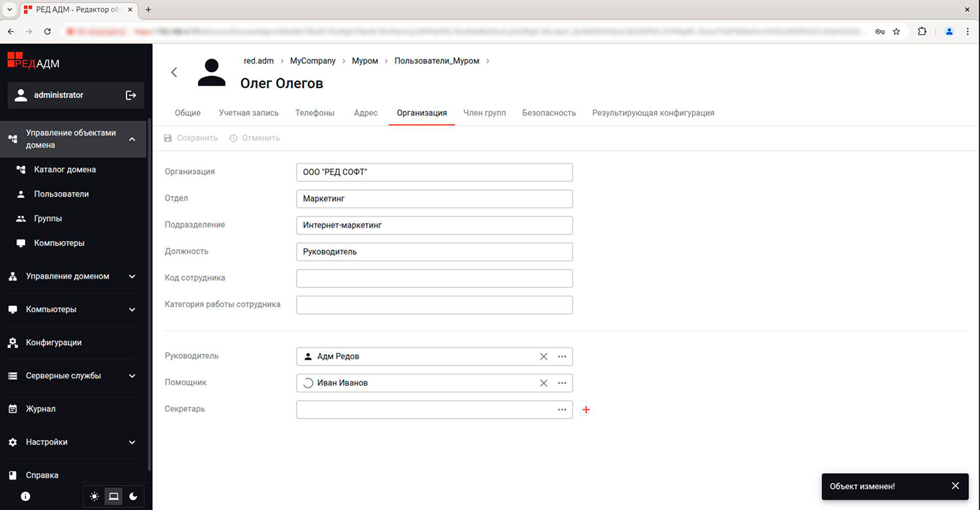Click the Организация input field
Viewport: 980px width, 510px height.
point(434,172)
